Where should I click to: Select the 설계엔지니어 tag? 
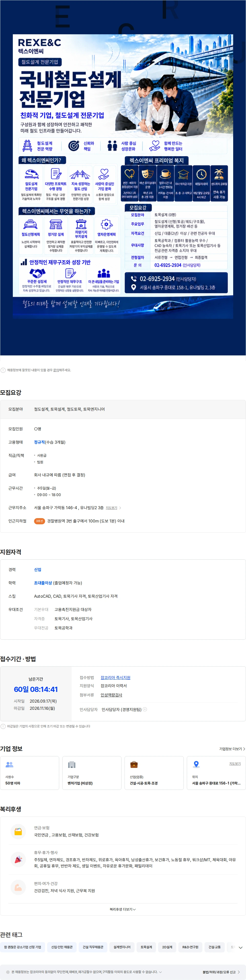pos(122,947)
